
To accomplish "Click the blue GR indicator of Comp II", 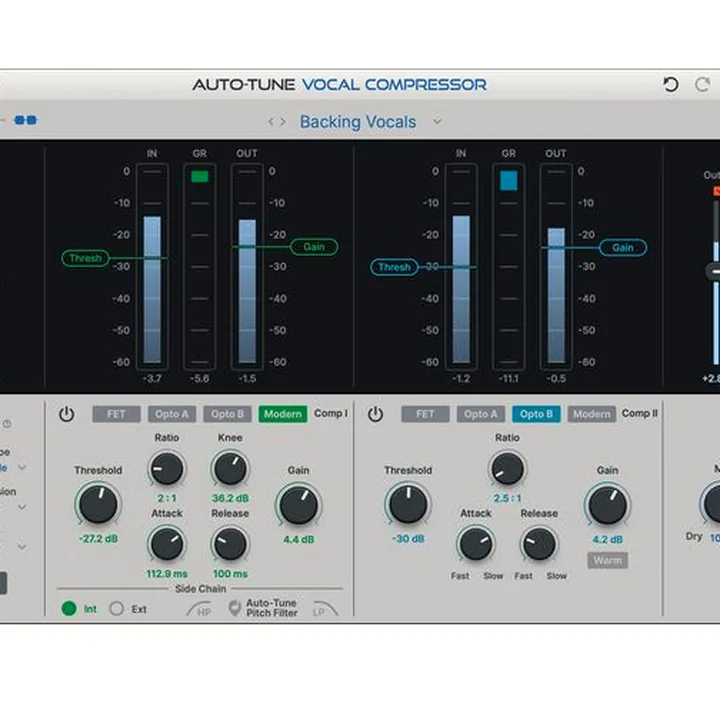I will pos(509,180).
